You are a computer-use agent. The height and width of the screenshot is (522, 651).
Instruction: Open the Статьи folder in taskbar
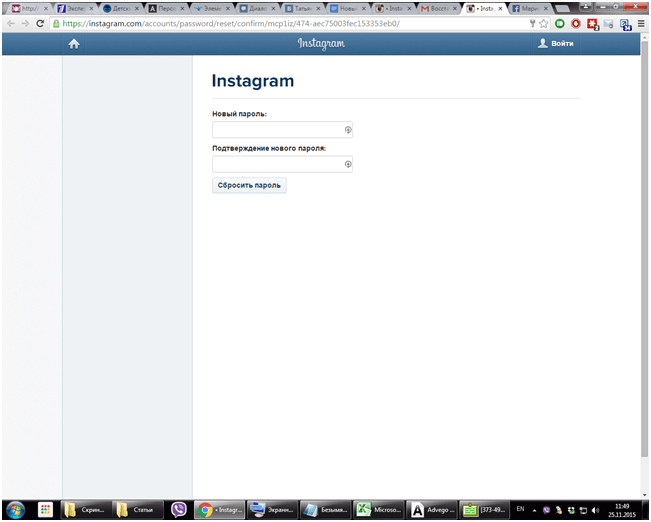(x=138, y=510)
